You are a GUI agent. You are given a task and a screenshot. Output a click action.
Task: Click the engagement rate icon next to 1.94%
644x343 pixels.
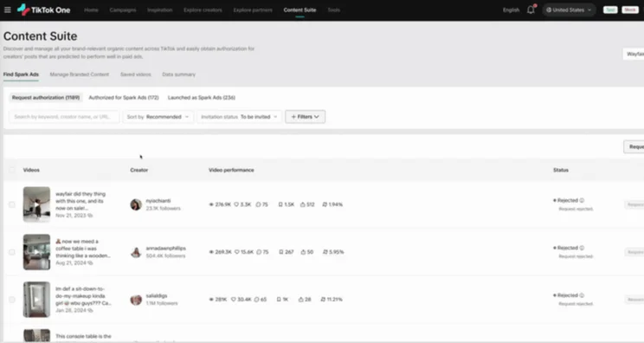point(325,204)
